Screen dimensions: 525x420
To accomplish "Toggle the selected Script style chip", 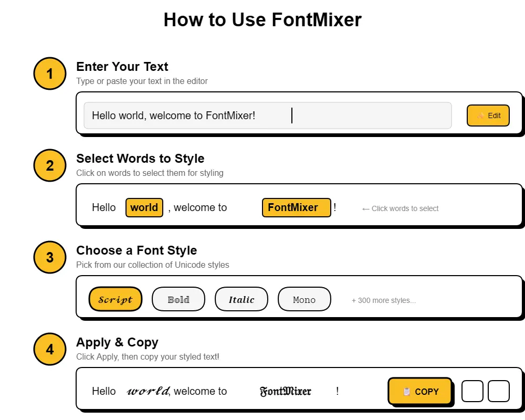I will [x=115, y=299].
